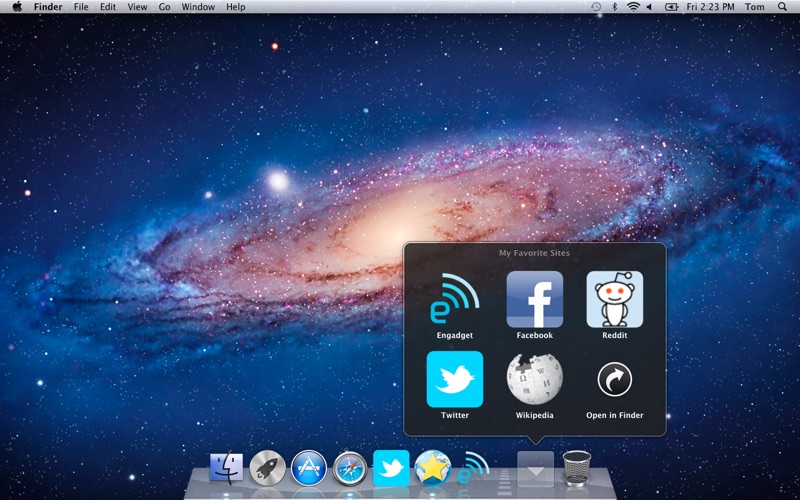Open the battery status menu
The height and width of the screenshot is (500, 800).
[671, 7]
